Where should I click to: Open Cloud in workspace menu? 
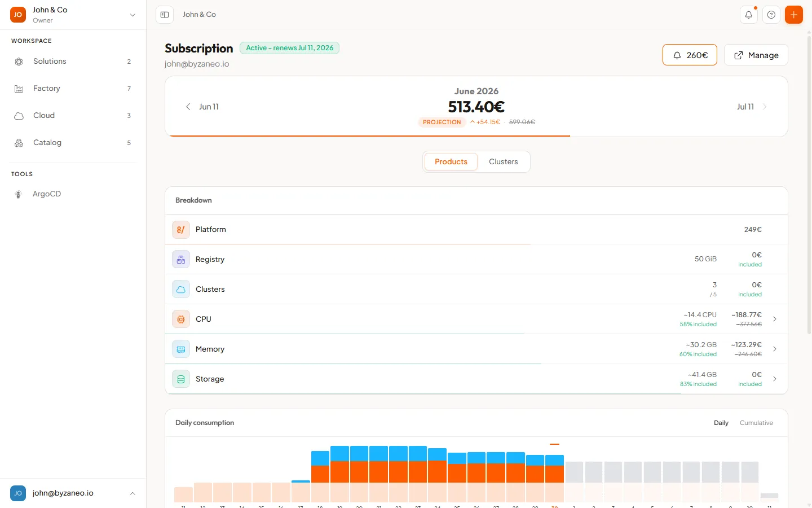point(73,116)
